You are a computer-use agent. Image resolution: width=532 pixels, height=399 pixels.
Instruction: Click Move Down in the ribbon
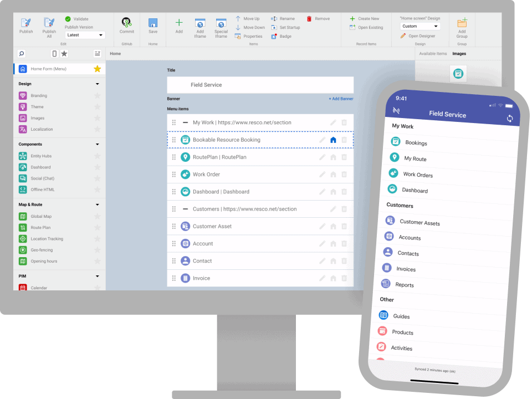click(250, 28)
